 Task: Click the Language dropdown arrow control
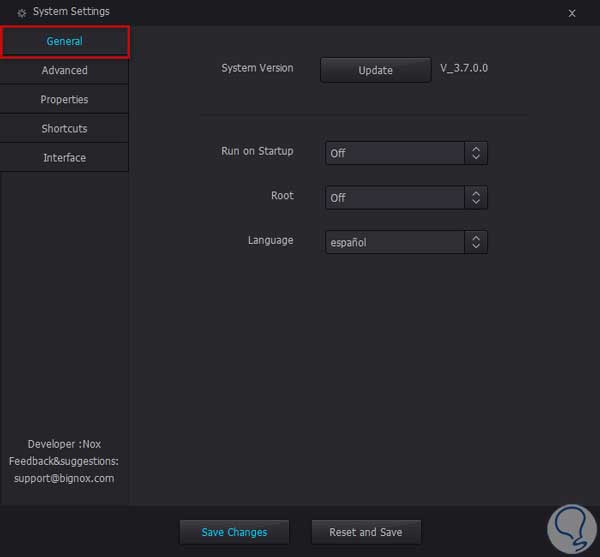coord(476,242)
